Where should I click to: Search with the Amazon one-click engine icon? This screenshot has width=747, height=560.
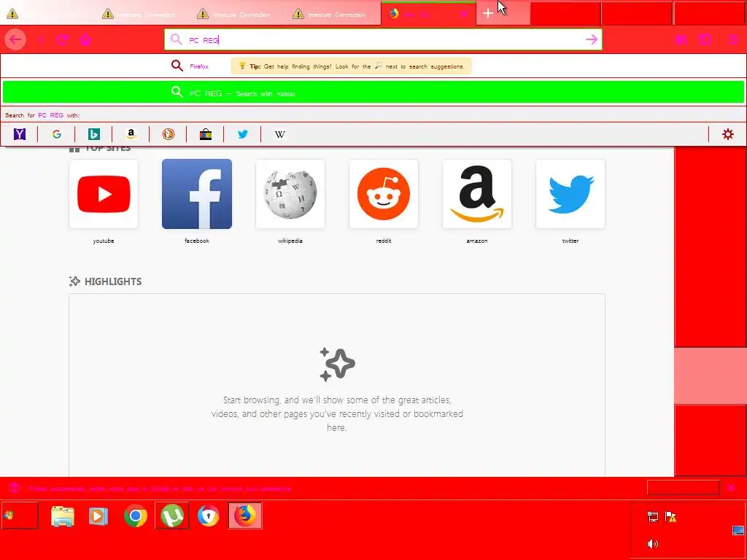tap(131, 134)
